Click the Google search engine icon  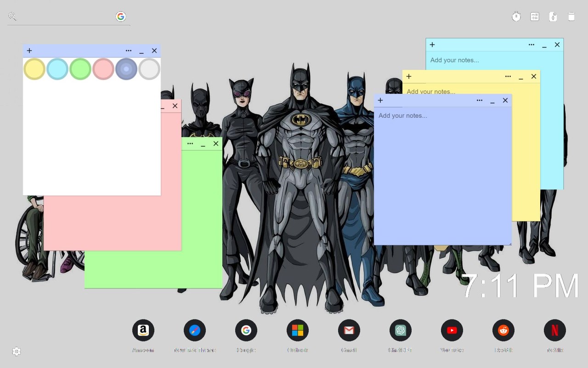tap(121, 17)
